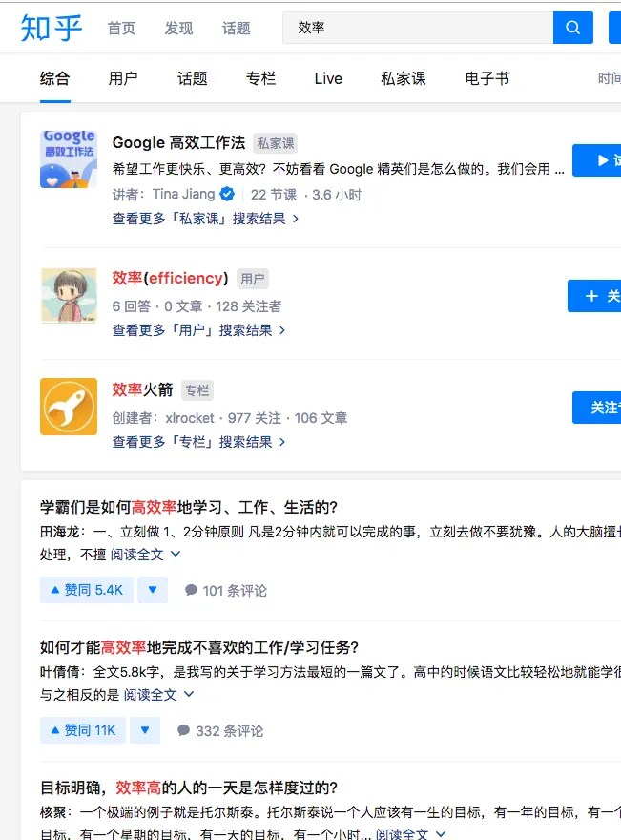This screenshot has width=621, height=840.
Task: Select the 综合 results tab
Action: 54,78
